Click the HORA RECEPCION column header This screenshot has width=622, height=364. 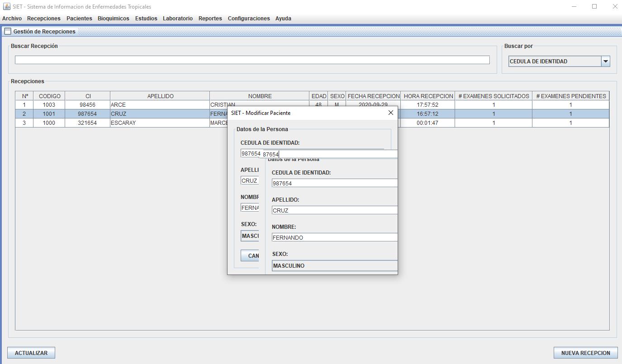tap(428, 96)
